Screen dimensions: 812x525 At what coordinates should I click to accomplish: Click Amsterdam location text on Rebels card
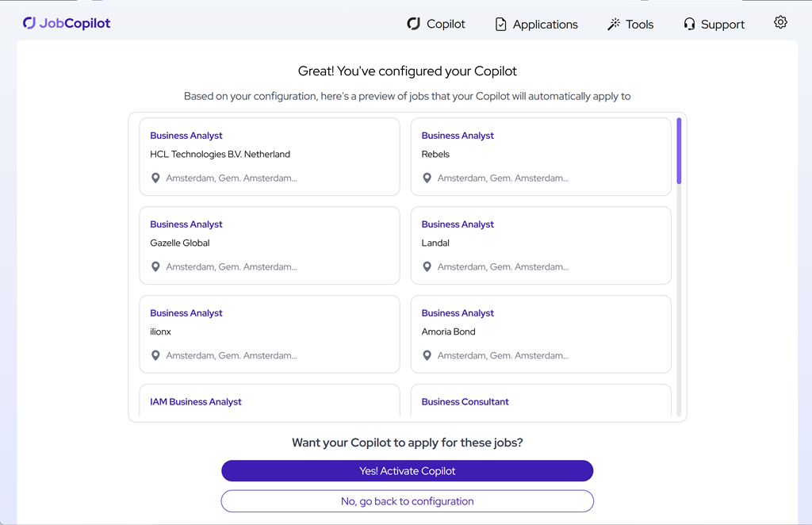[x=503, y=178]
